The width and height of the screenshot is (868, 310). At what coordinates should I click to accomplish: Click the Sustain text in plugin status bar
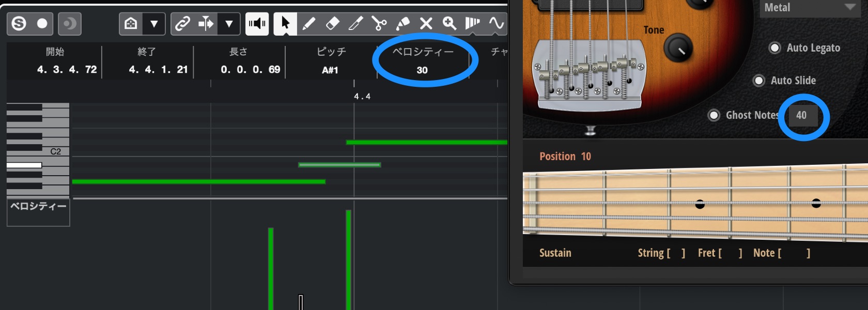(x=555, y=253)
